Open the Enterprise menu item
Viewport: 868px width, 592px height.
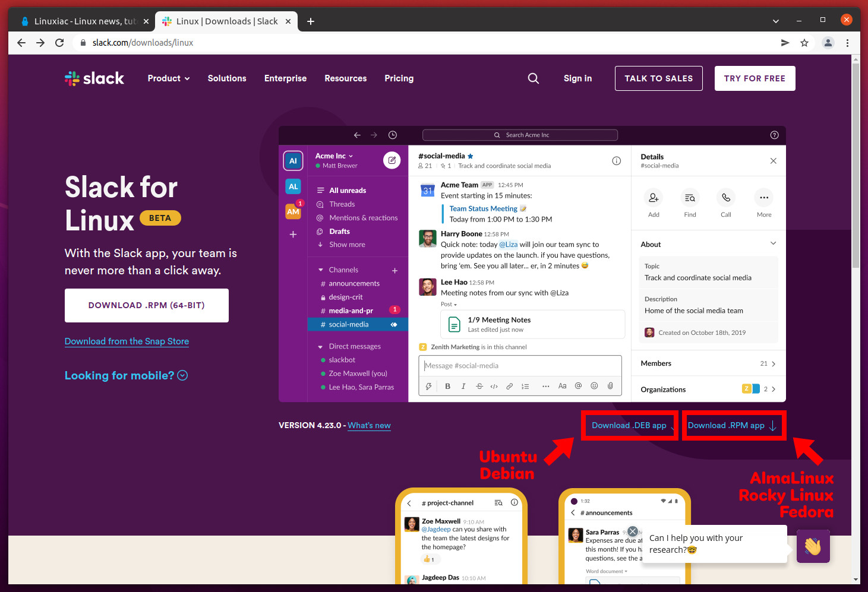(285, 78)
